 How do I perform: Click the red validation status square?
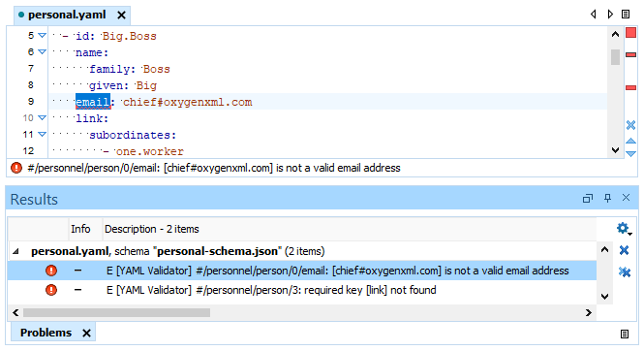click(630, 32)
